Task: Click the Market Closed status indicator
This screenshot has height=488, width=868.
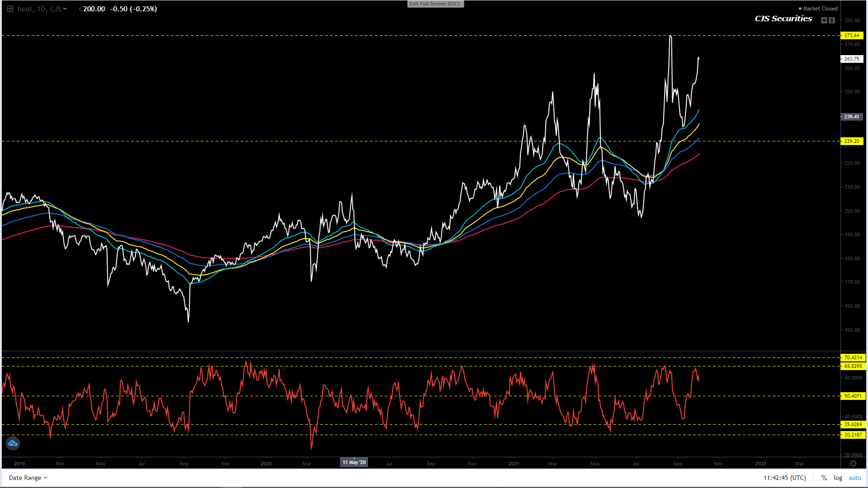Action: [818, 9]
